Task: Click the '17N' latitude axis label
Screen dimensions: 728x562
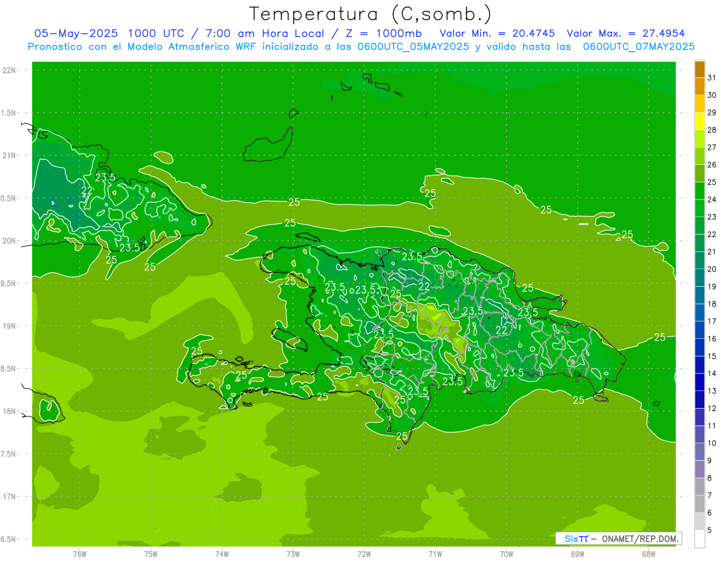Action: pos(9,497)
